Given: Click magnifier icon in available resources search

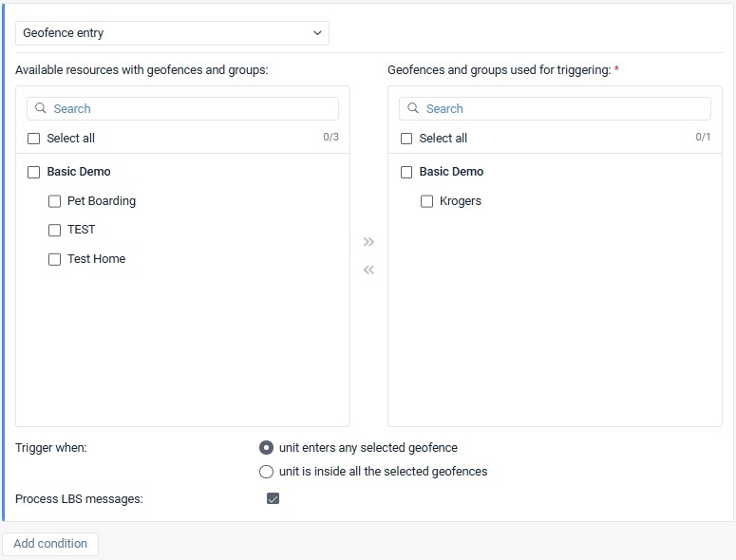Looking at the screenshot, I should (41, 108).
